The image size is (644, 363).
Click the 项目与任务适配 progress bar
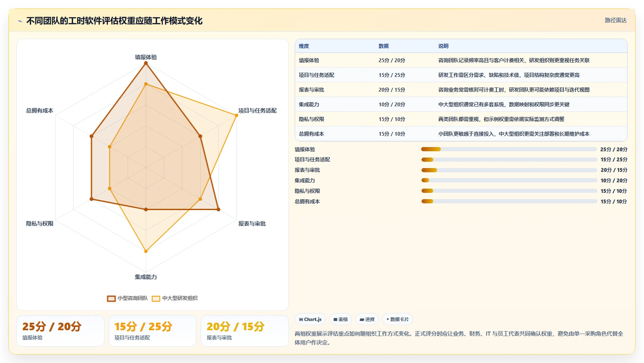509,160
